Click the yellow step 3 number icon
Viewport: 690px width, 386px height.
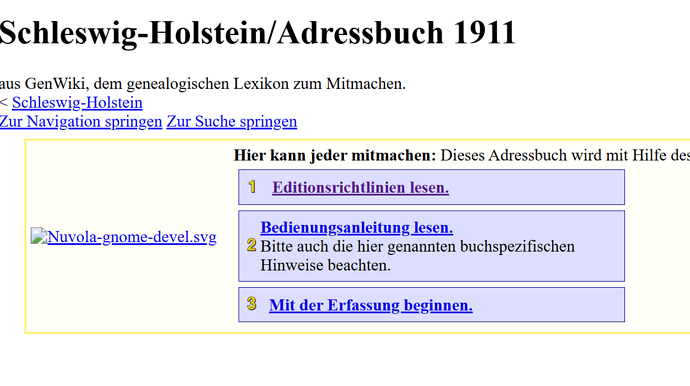tap(252, 304)
